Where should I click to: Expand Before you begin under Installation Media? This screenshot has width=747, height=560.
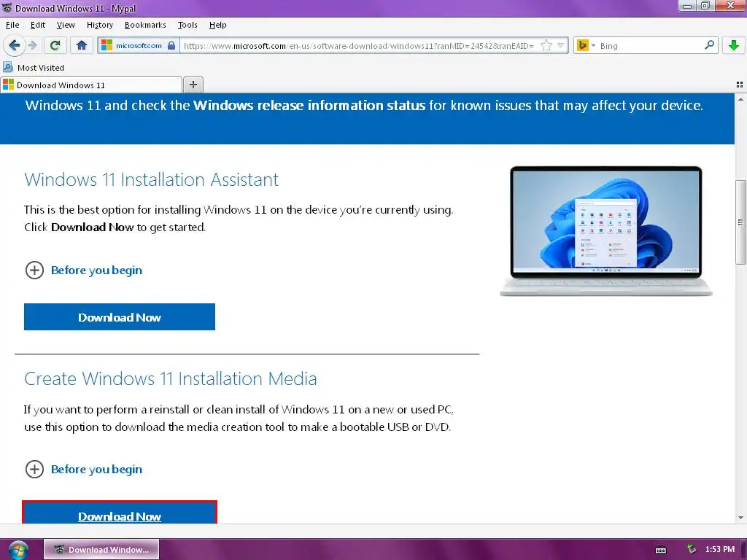(83, 469)
